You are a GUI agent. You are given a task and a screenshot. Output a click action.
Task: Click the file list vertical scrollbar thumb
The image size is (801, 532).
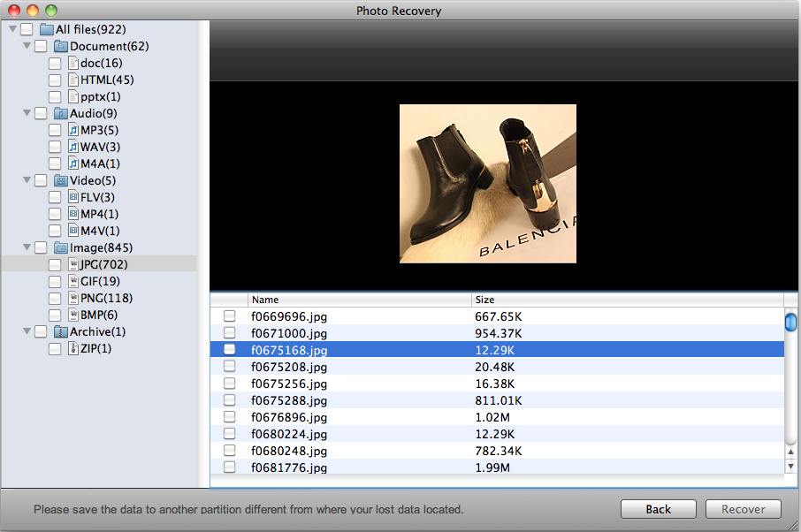click(x=790, y=323)
